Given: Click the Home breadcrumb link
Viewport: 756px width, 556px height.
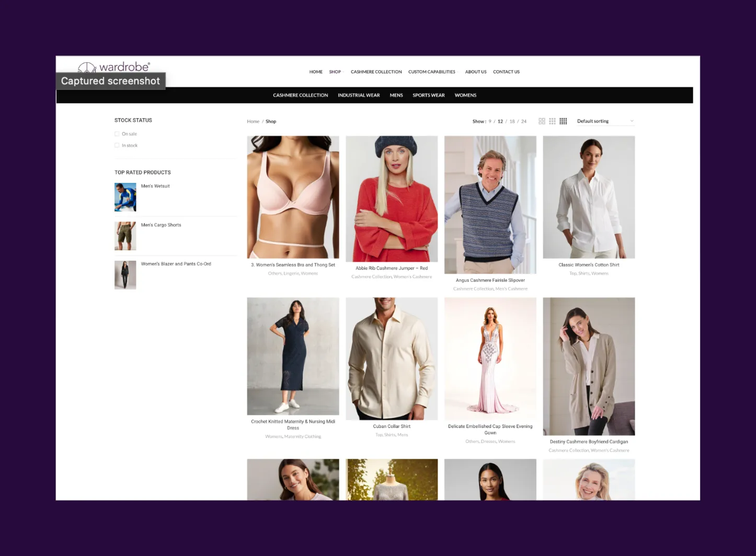Looking at the screenshot, I should (x=253, y=121).
